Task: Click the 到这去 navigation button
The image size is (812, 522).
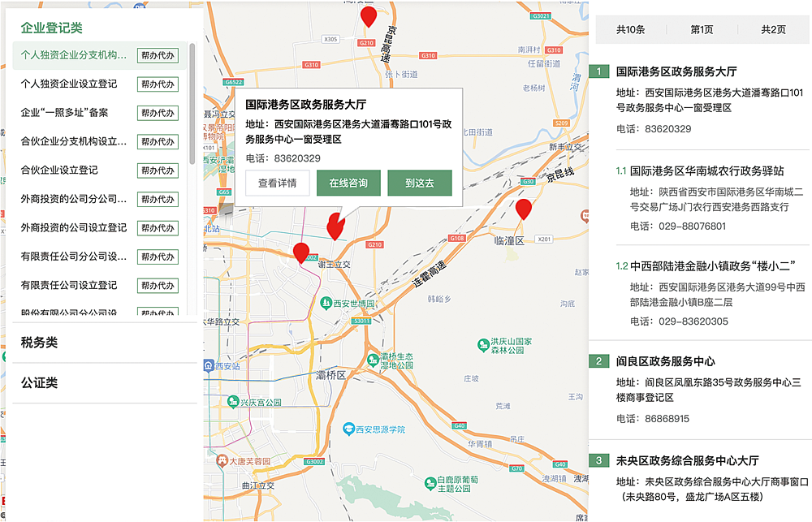Action: tap(419, 183)
